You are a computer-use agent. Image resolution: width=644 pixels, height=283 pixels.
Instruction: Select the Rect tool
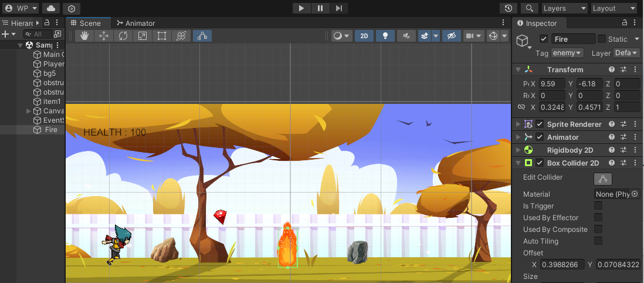[162, 36]
